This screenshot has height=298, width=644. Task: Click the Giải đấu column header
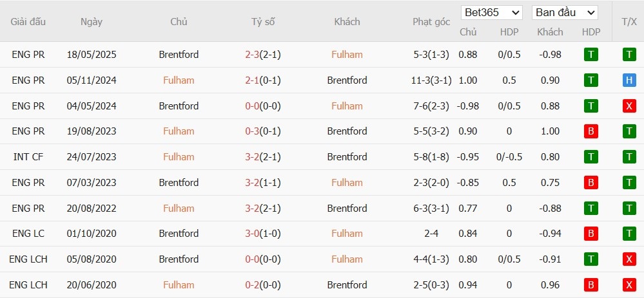pos(28,21)
